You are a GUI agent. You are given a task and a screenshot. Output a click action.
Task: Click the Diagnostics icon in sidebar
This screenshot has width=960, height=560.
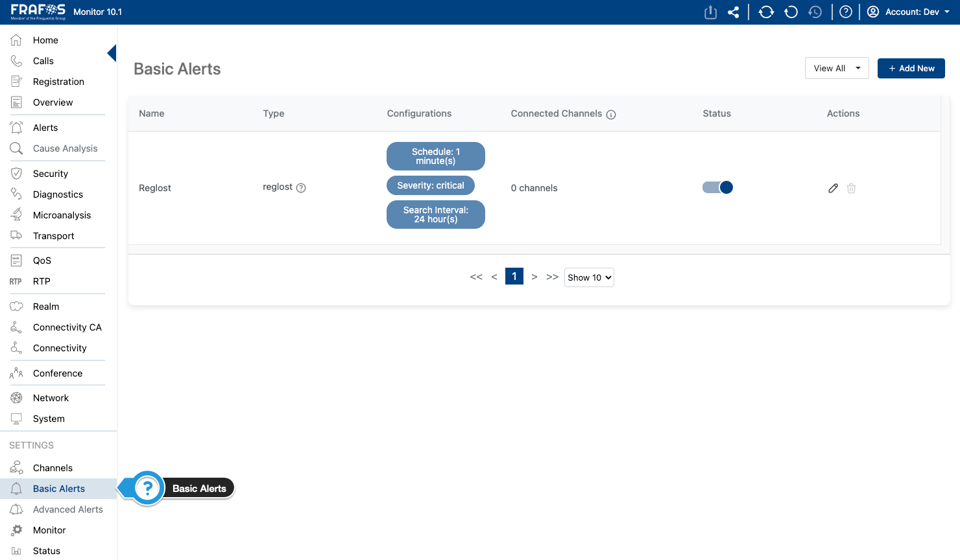(x=16, y=194)
